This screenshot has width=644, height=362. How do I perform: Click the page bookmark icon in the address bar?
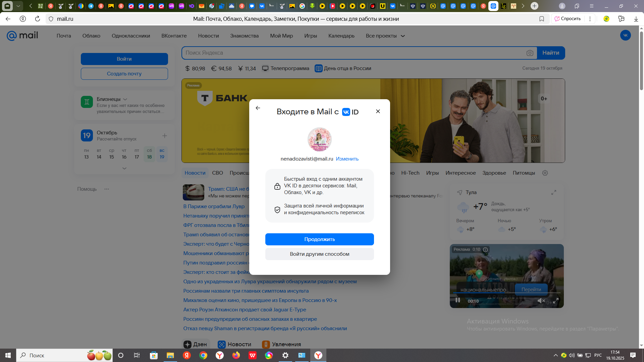541,19
